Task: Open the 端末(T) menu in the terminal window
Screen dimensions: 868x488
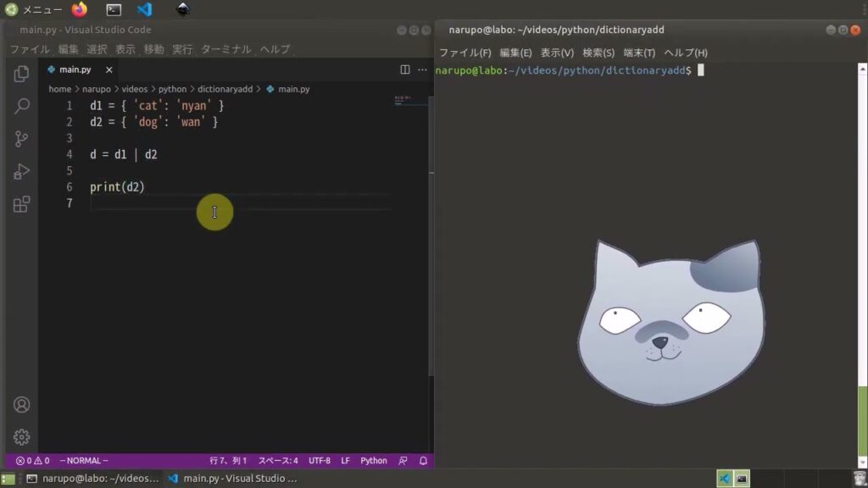Action: [638, 52]
